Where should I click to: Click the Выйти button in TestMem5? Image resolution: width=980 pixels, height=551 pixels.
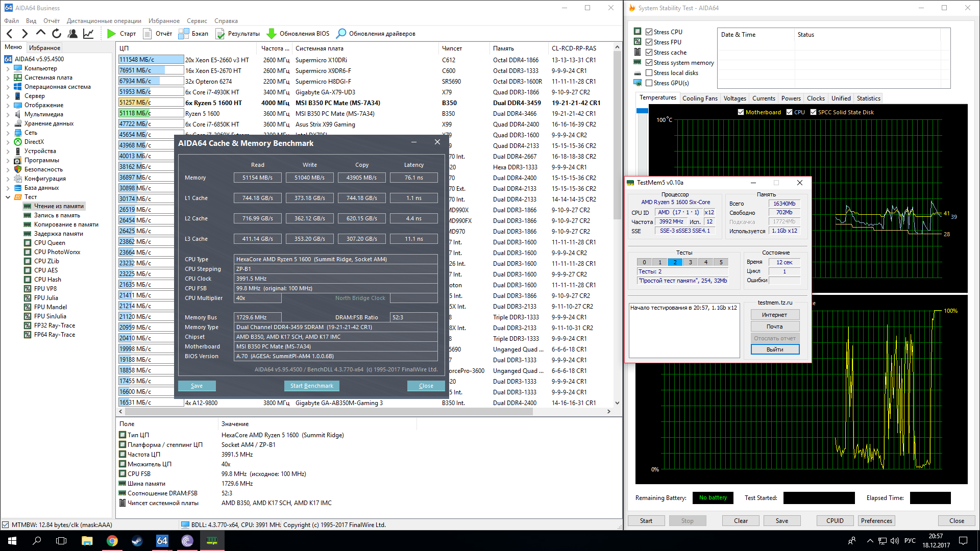tap(774, 349)
